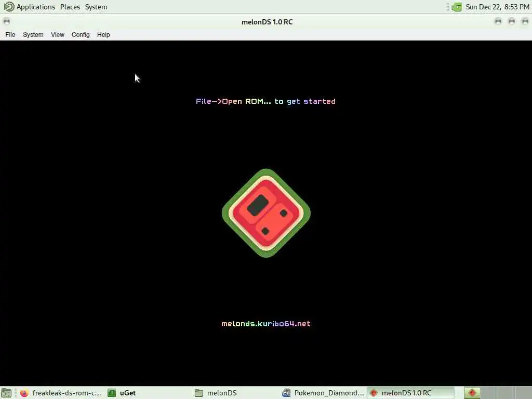Select the workspace showing the melonDS icon
Viewport: 532px width, 399px height.
[x=472, y=393]
